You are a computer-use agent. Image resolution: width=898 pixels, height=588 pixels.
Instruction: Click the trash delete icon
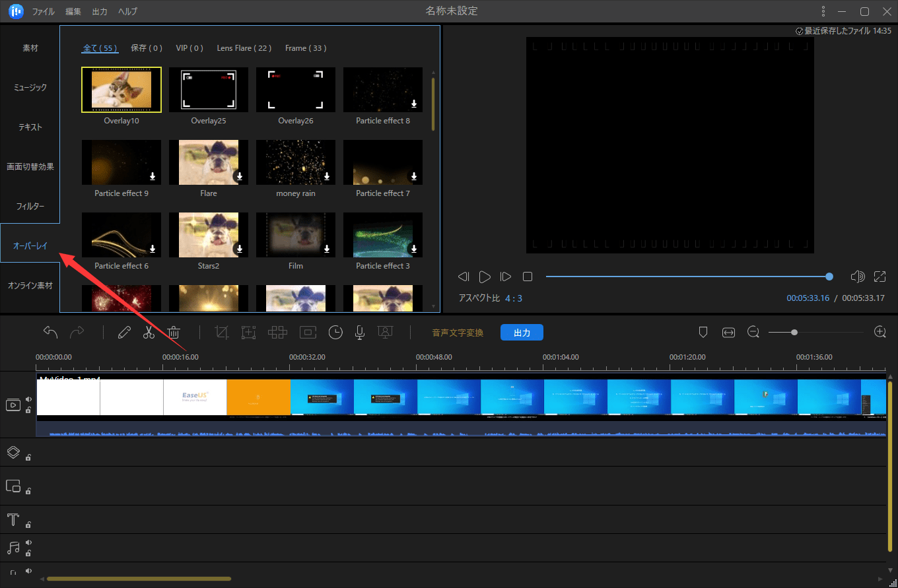pos(174,333)
